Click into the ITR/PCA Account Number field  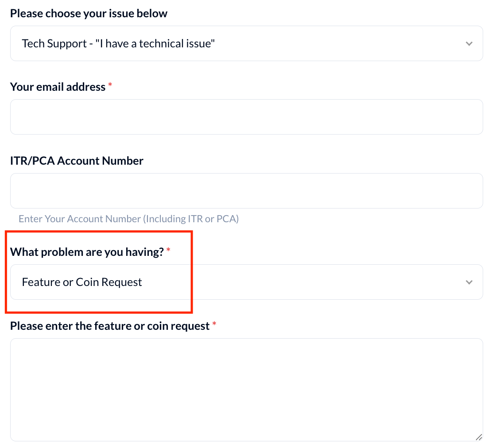[246, 191]
